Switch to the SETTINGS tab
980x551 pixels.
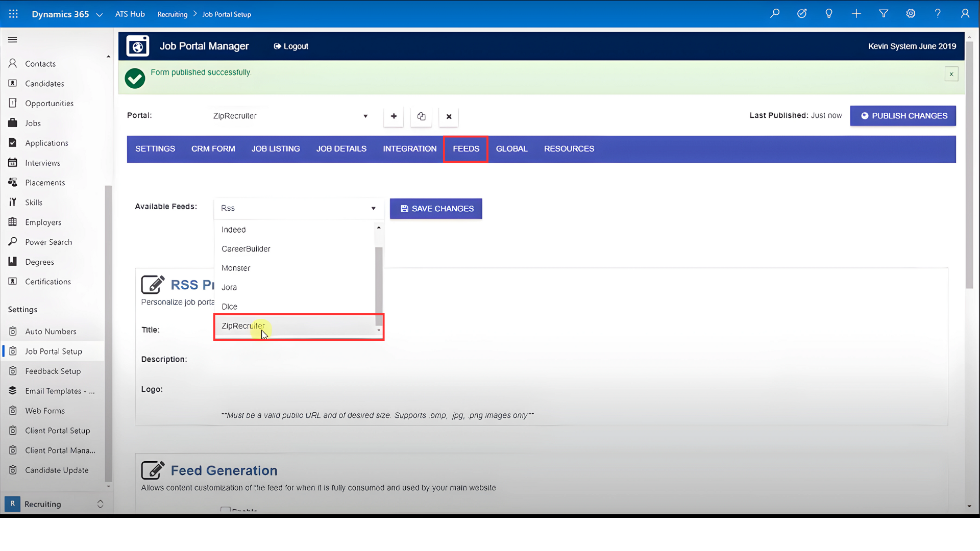(x=155, y=149)
